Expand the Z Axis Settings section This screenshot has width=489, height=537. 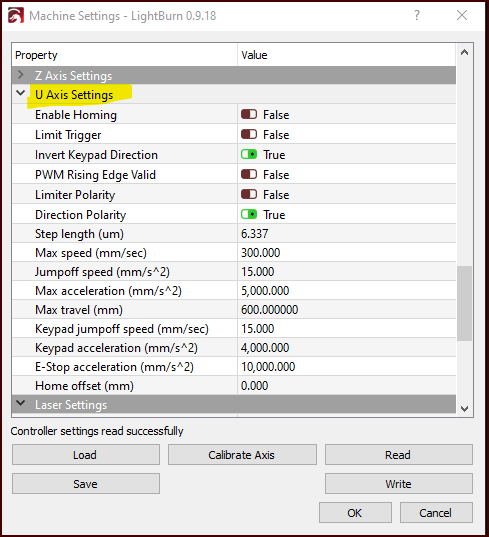[x=21, y=75]
